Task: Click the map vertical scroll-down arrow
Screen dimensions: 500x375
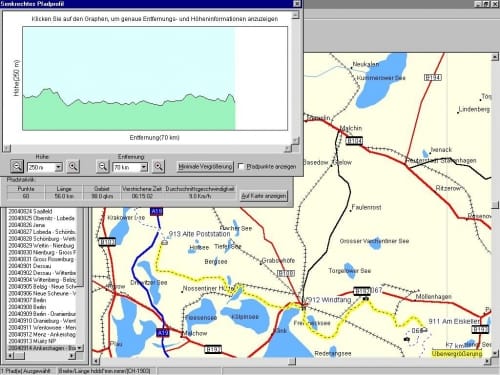Action: point(495,353)
